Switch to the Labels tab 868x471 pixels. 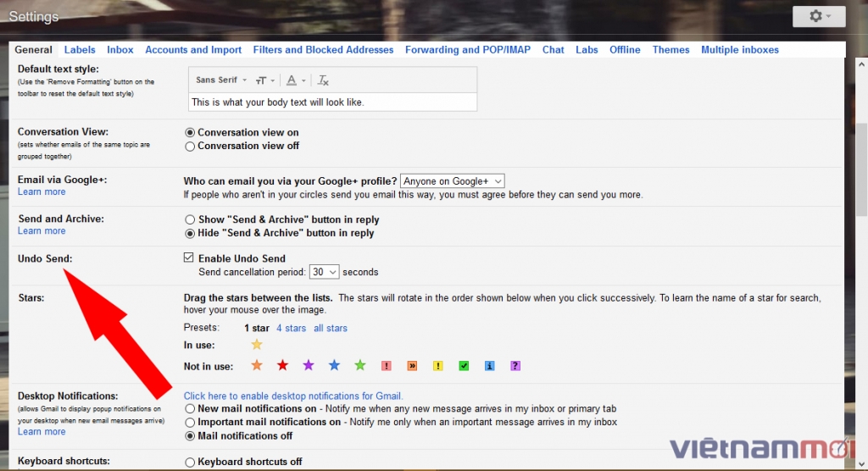tap(80, 50)
